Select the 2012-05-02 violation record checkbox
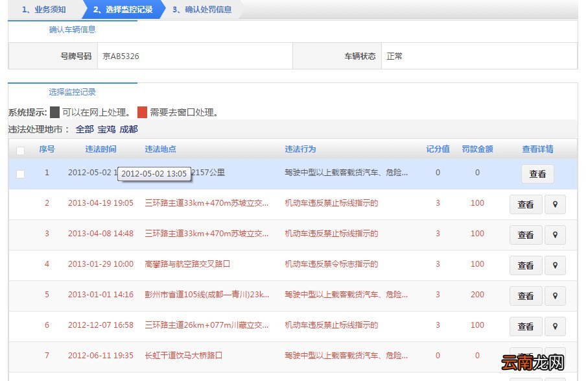The height and width of the screenshot is (381, 588). click(x=20, y=173)
